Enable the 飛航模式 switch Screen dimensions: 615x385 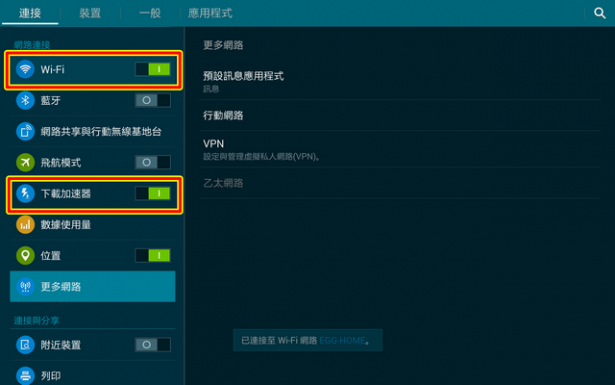coord(153,162)
